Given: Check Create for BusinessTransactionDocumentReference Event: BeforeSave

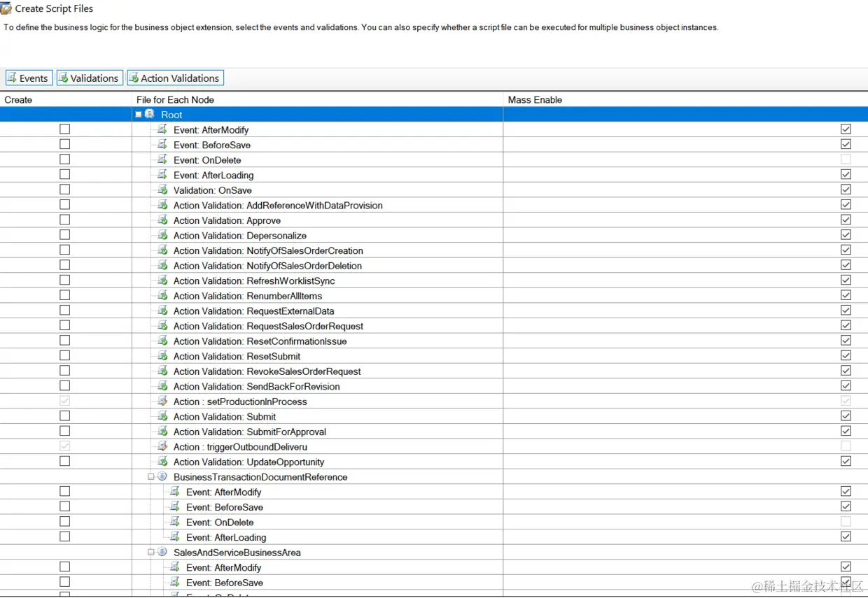Looking at the screenshot, I should pyautogui.click(x=65, y=506).
